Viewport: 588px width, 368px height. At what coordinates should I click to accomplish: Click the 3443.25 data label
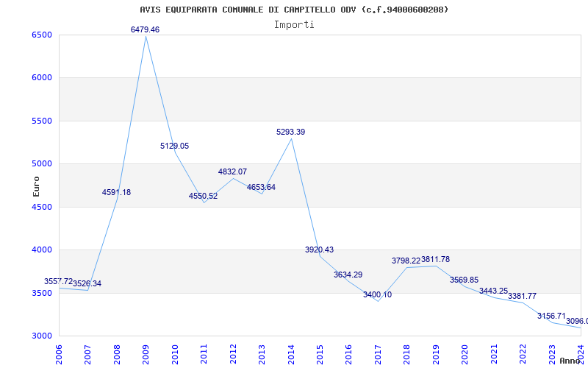pos(493,291)
